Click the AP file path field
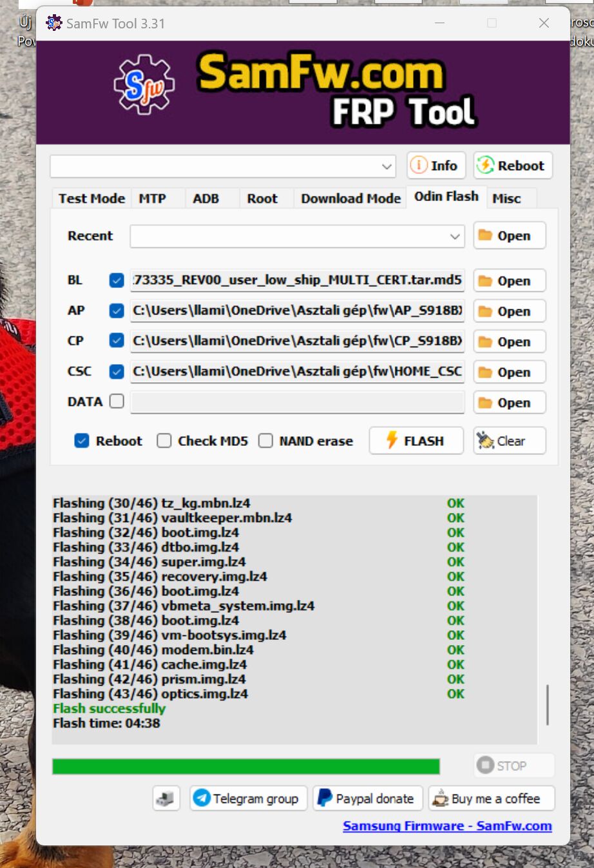The height and width of the screenshot is (868, 594). pos(297,311)
